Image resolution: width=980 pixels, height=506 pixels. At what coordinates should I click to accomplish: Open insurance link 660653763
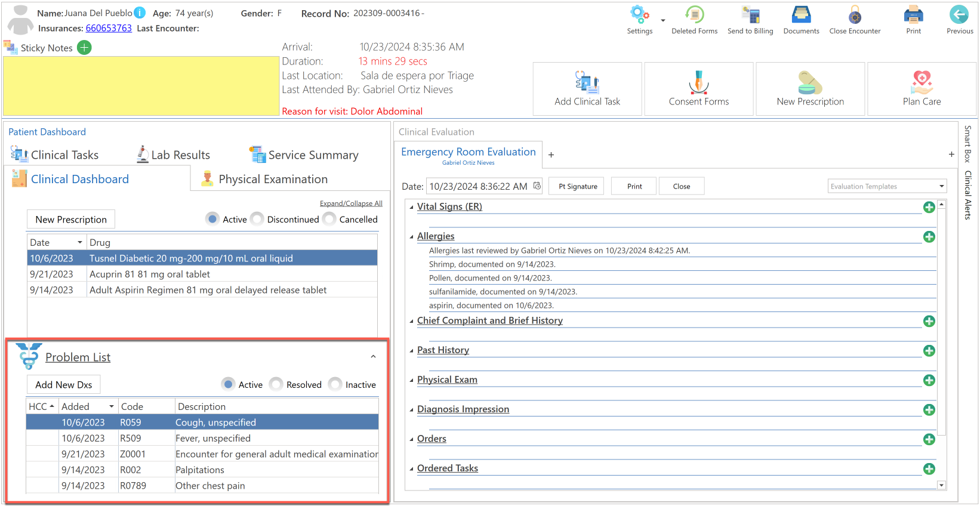coord(109,28)
